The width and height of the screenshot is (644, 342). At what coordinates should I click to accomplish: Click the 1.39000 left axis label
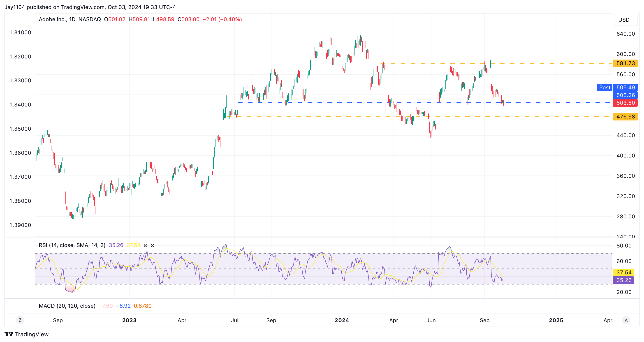[20, 225]
